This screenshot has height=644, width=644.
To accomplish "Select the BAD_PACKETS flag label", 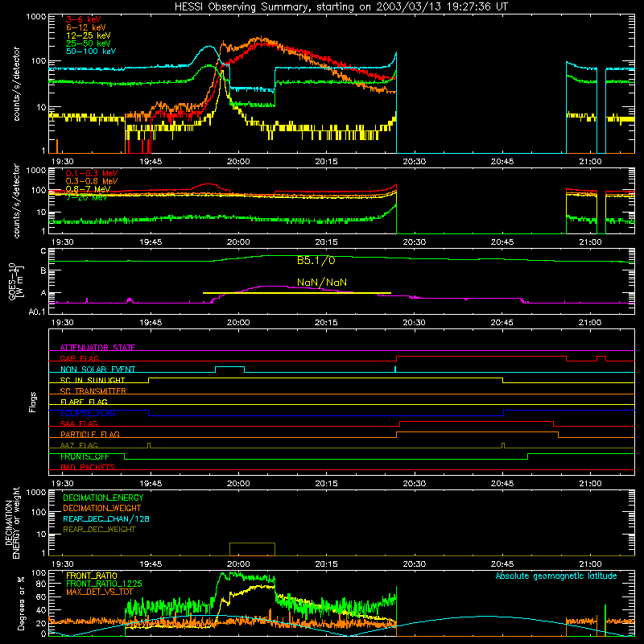I will coord(88,467).
